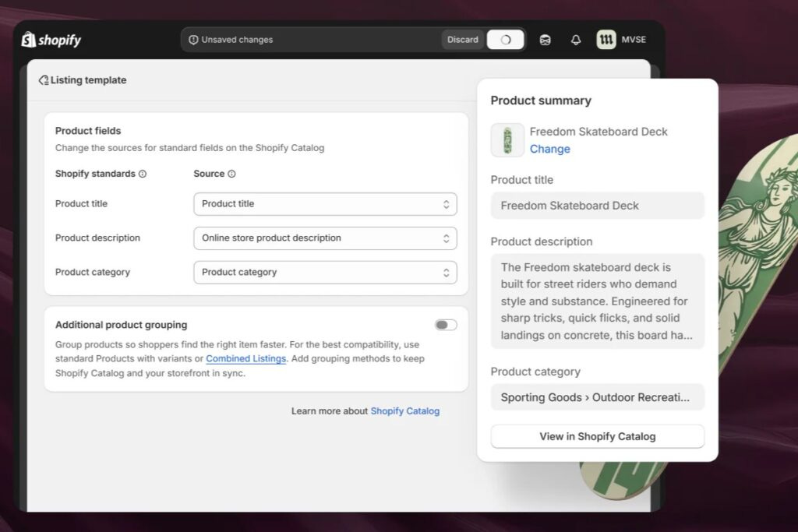798x532 pixels.
Task: Open the notifications bell
Action: pyautogui.click(x=576, y=40)
